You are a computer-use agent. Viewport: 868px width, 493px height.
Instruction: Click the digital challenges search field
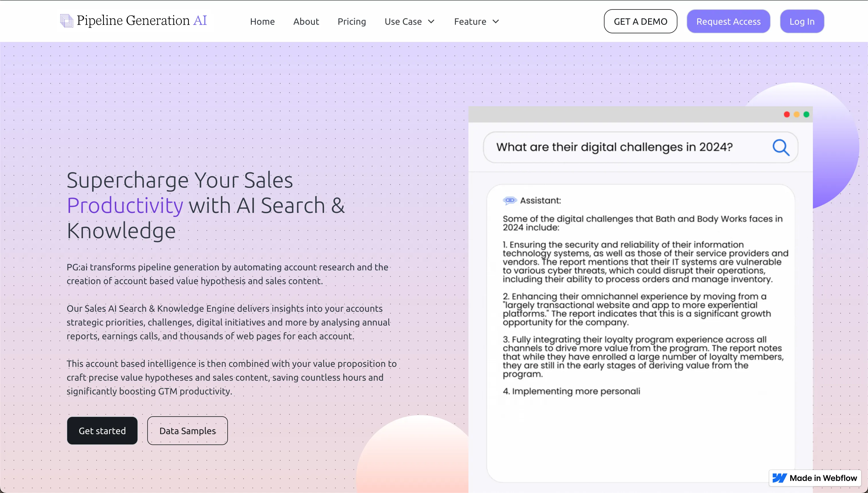click(x=640, y=147)
